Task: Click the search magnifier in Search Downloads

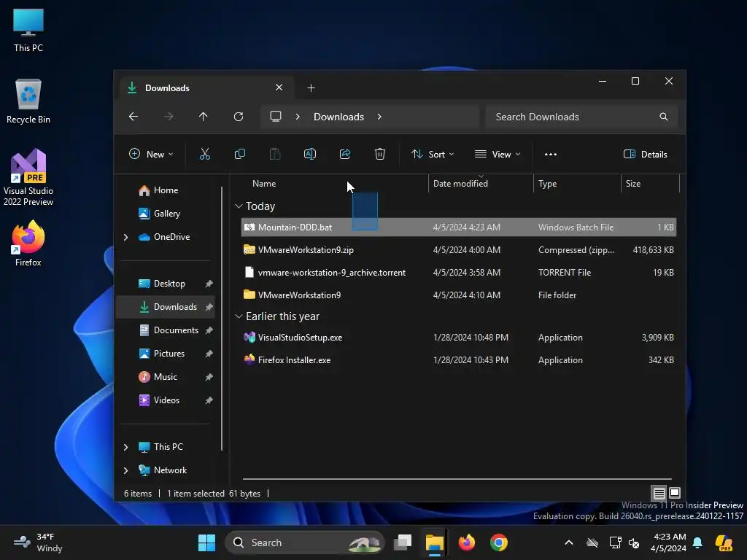Action: pos(664,117)
